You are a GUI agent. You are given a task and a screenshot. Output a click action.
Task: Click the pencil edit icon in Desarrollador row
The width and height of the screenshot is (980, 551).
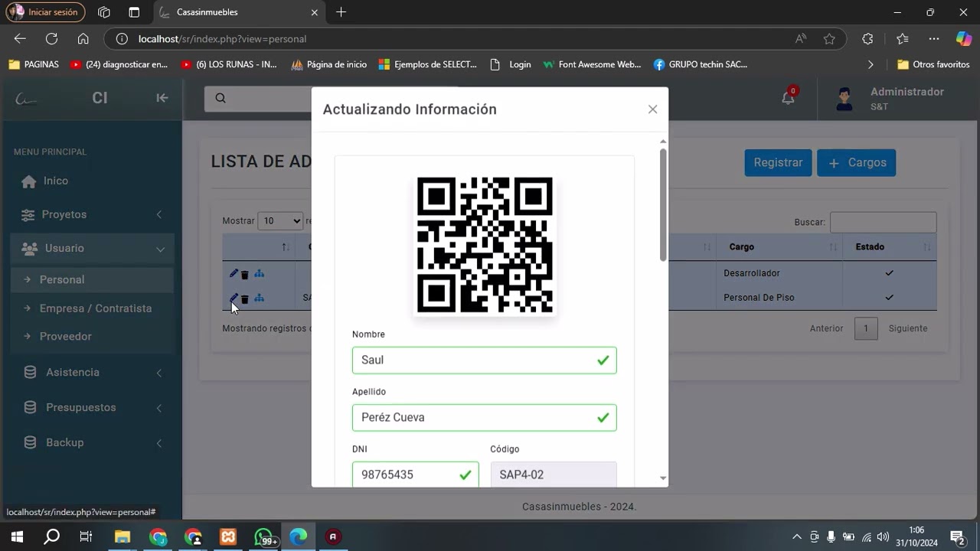[x=234, y=273]
